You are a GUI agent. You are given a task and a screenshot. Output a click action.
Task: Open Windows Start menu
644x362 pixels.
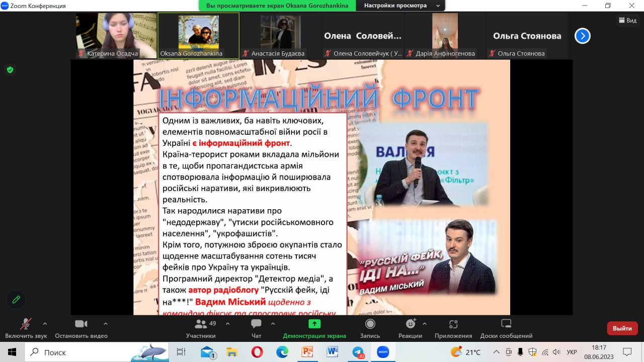pos(12,352)
